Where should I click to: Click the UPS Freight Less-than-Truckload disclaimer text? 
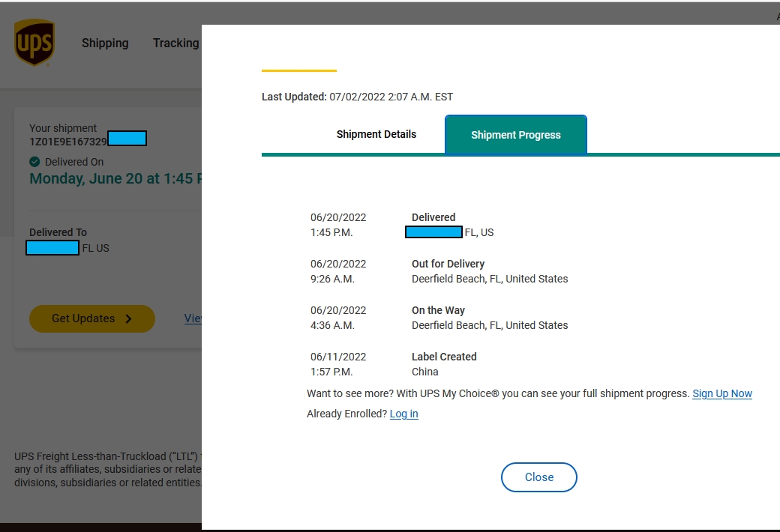point(108,469)
